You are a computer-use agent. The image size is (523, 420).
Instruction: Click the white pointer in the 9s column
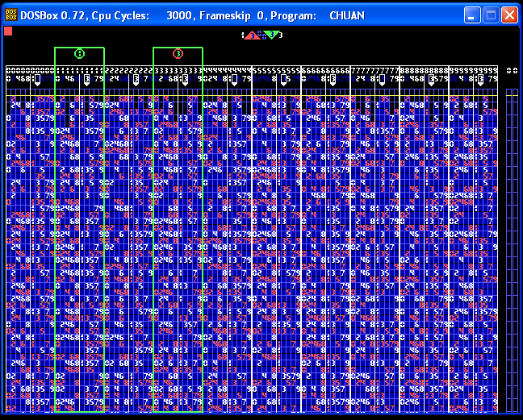coord(482,79)
